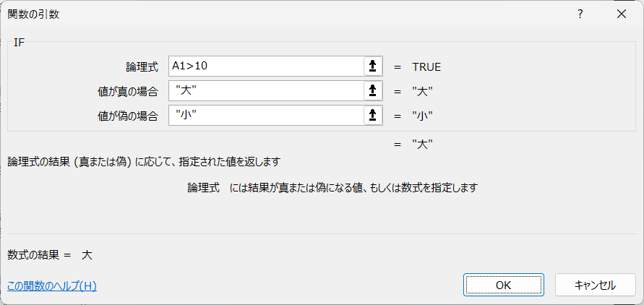This screenshot has height=305, width=644.
Task: Select the 値が偽の場合 input box
Action: 266,116
